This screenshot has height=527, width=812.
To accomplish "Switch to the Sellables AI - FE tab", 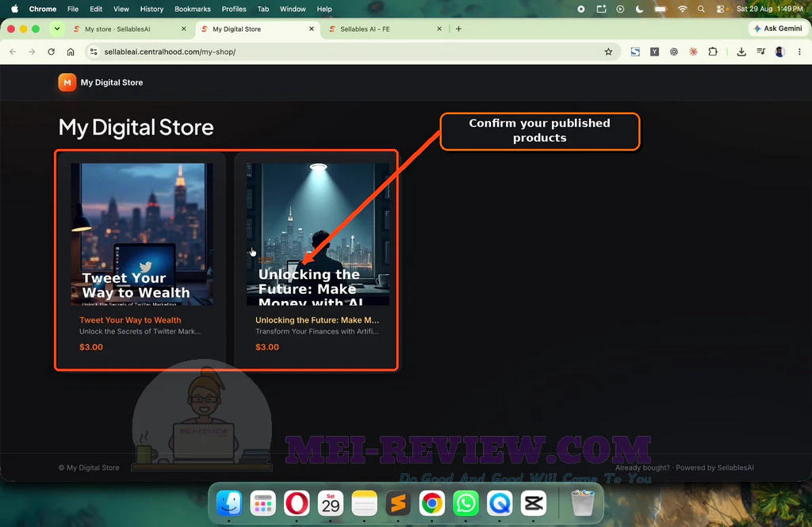I will pyautogui.click(x=385, y=29).
